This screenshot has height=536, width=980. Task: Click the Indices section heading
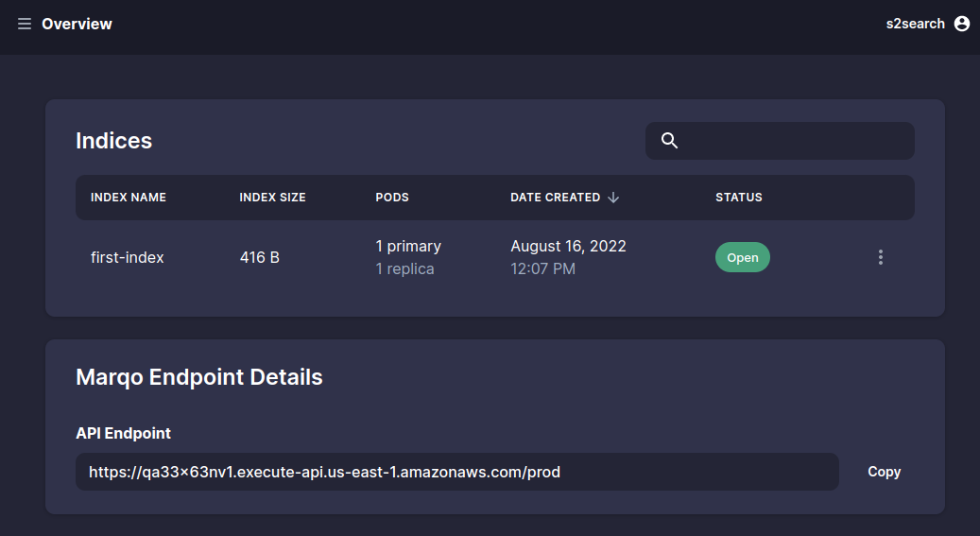coord(113,141)
